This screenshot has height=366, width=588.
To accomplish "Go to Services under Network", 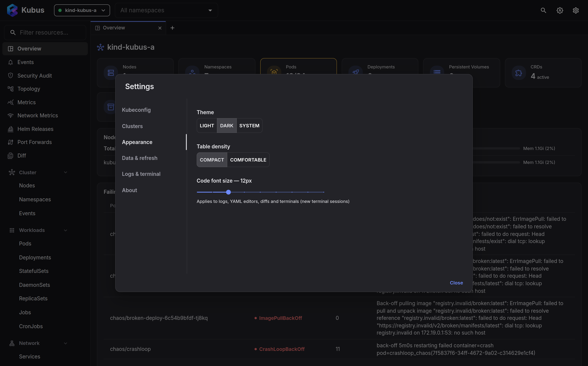I will 30,357.
